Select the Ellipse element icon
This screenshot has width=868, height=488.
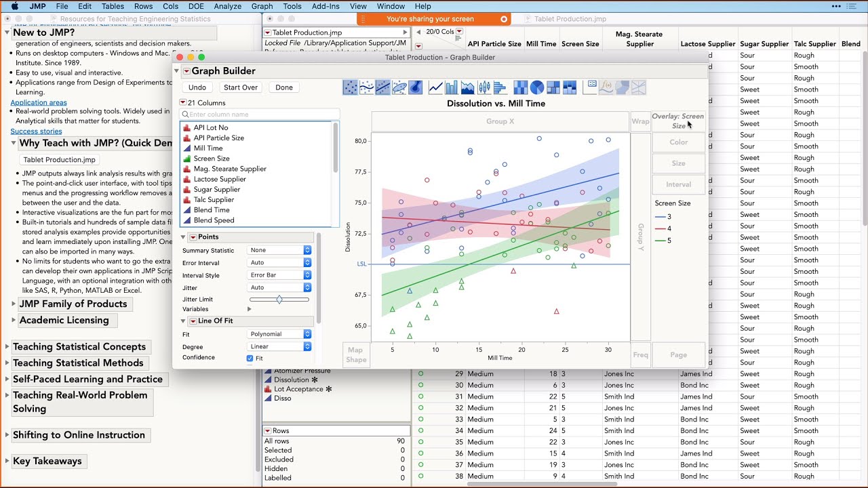[399, 87]
